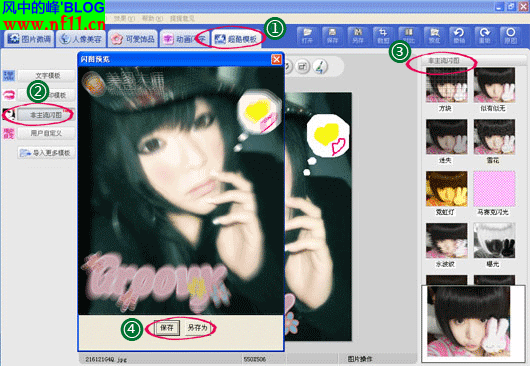Select the 超酷模板 tab
Image resolution: width=530 pixels, height=366 pixels.
[236, 39]
